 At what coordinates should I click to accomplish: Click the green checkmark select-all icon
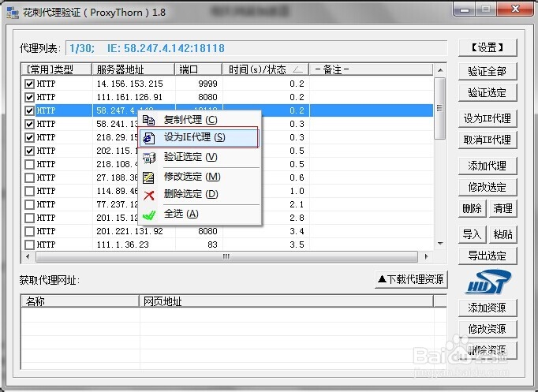[x=148, y=215]
